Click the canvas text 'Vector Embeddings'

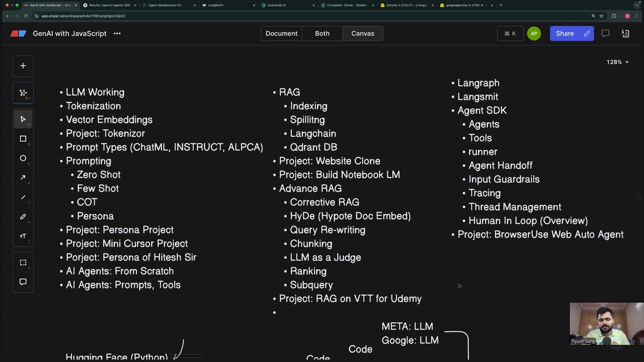coord(109,120)
